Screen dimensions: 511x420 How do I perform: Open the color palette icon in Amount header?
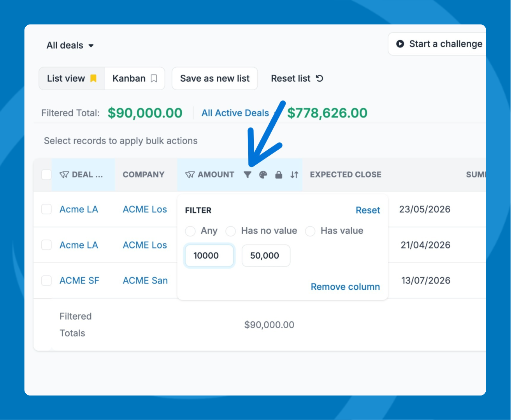pyautogui.click(x=263, y=175)
